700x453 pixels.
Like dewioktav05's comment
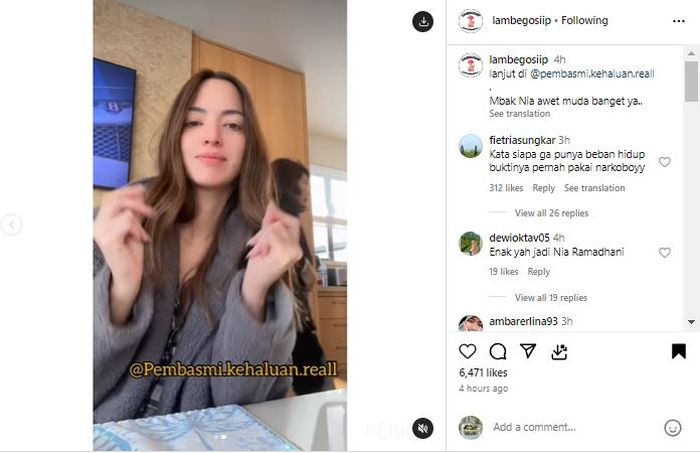pyautogui.click(x=665, y=253)
